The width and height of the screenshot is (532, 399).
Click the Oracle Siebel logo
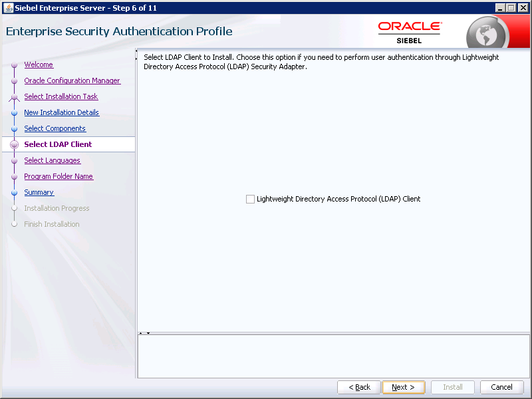(410, 33)
